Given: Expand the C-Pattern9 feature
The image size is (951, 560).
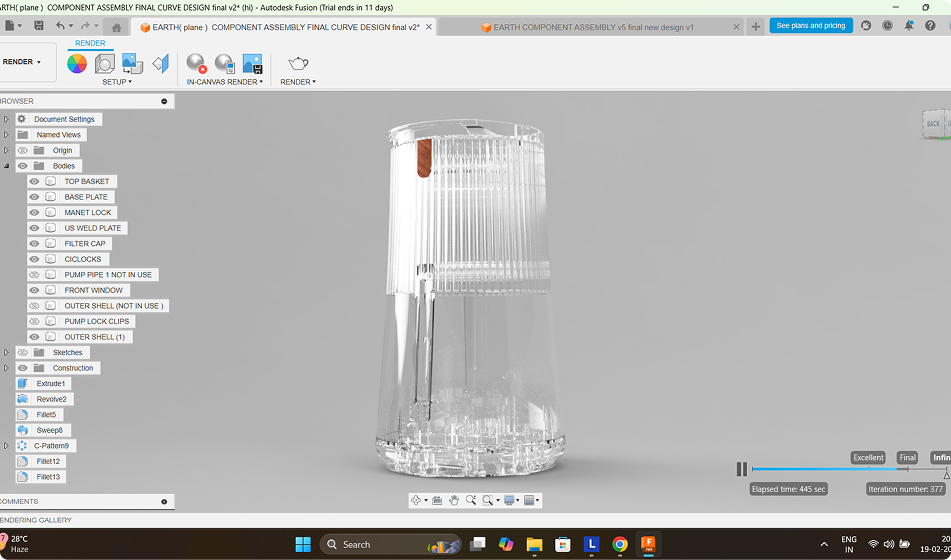Looking at the screenshot, I should (x=6, y=446).
